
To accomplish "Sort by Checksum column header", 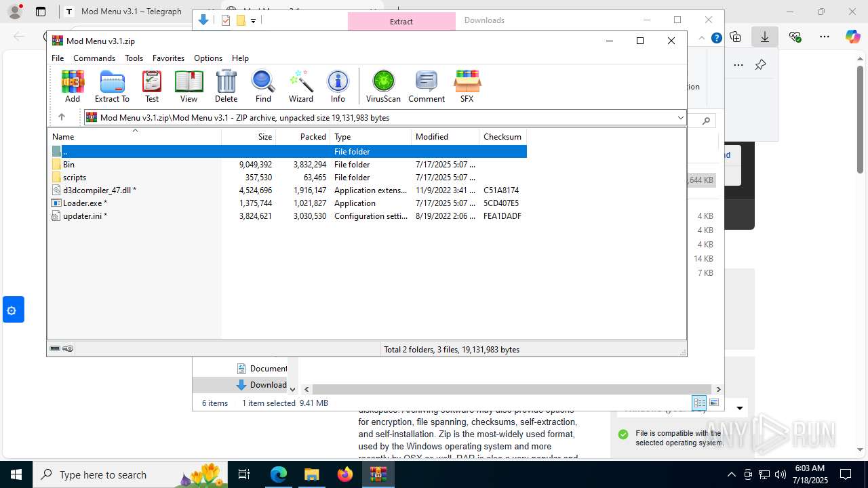I will tap(502, 137).
